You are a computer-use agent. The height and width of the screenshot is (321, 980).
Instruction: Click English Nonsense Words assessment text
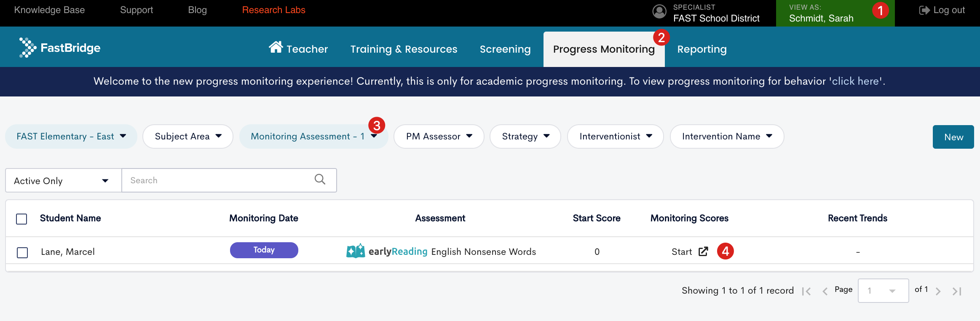coord(484,252)
